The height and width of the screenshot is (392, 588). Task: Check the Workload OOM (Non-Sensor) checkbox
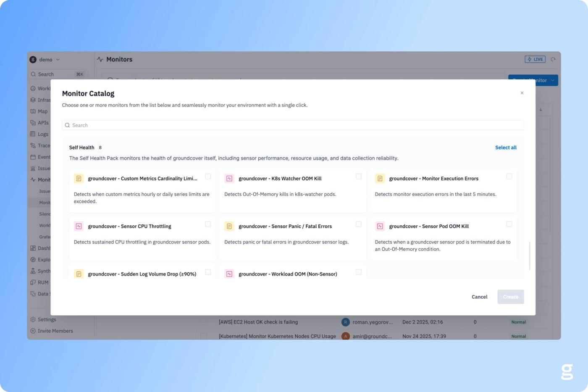coord(359,272)
